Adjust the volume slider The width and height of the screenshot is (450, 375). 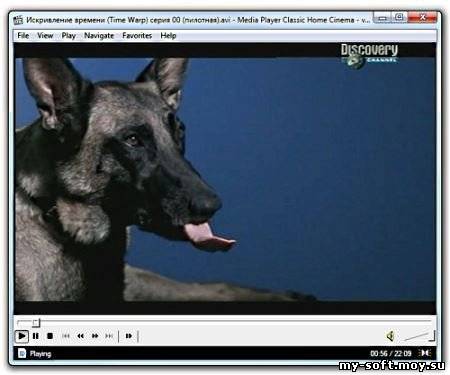tap(419, 336)
